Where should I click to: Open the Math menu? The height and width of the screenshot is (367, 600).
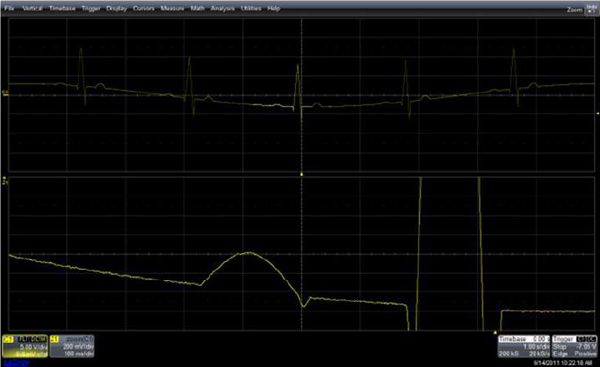197,8
